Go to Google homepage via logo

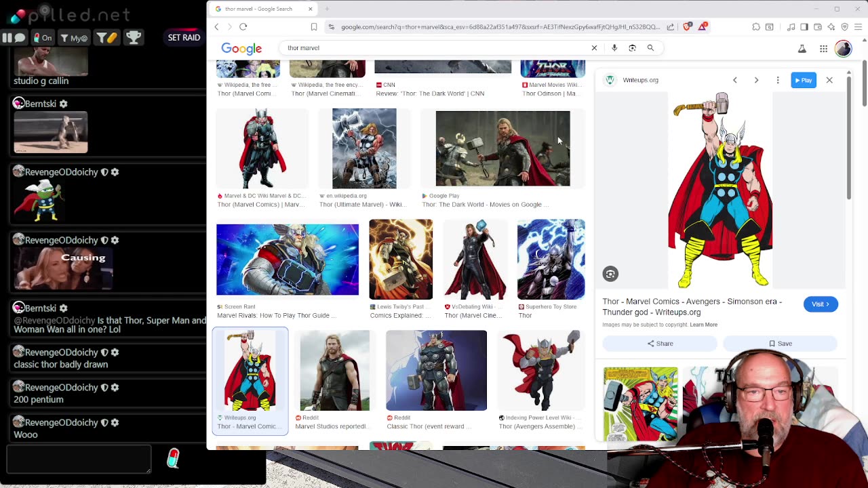pyautogui.click(x=241, y=48)
